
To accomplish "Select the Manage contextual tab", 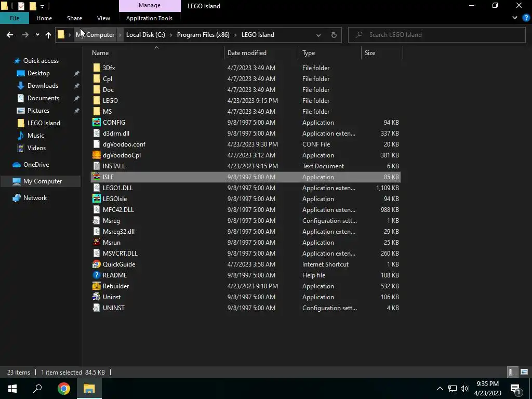I will coord(150,5).
